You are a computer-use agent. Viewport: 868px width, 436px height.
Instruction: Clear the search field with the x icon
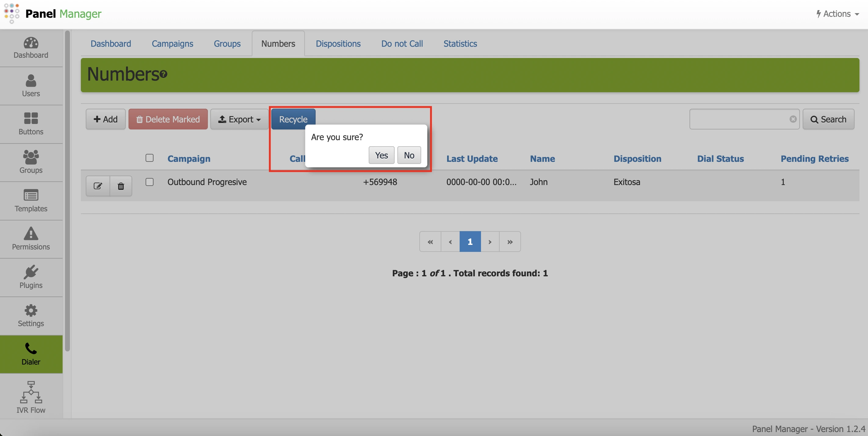coord(793,119)
